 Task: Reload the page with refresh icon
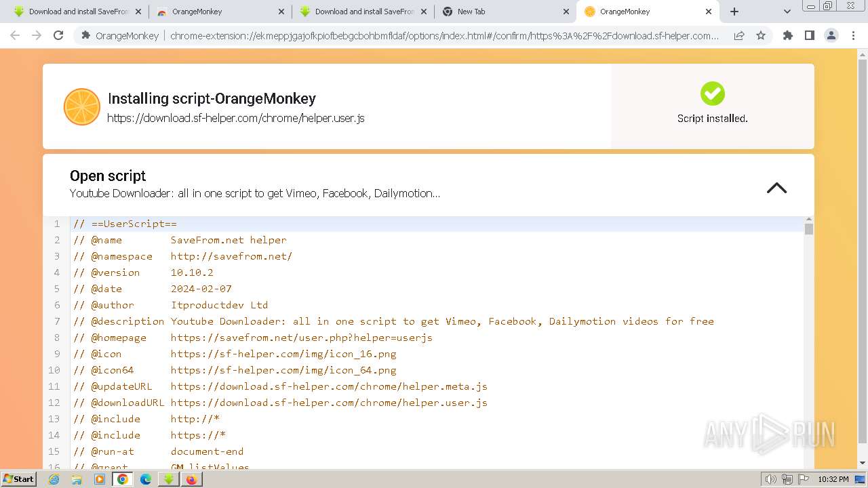point(58,35)
